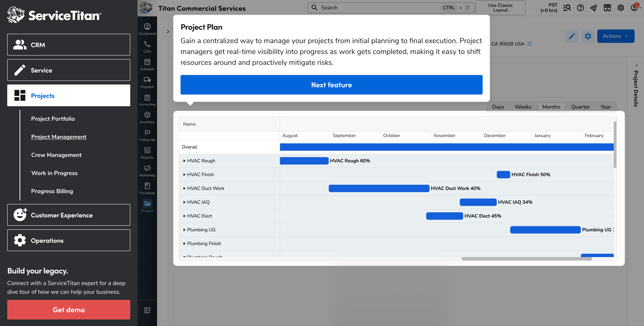Collapse the sidebar panel toggle icon

(147, 310)
